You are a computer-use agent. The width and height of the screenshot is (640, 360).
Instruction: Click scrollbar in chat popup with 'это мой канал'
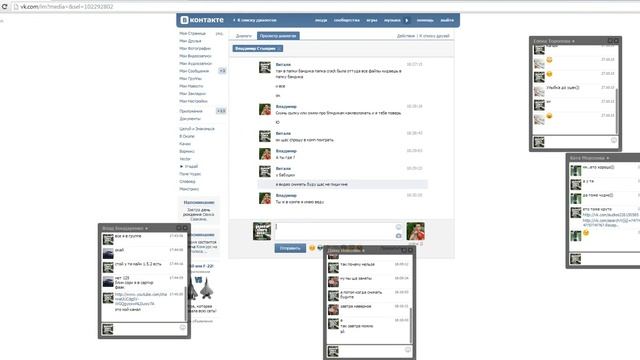pos(186,303)
